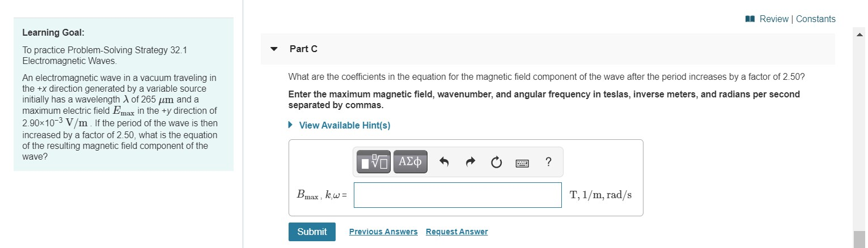Click the vertical scrollbar thumb

[x=860, y=239]
